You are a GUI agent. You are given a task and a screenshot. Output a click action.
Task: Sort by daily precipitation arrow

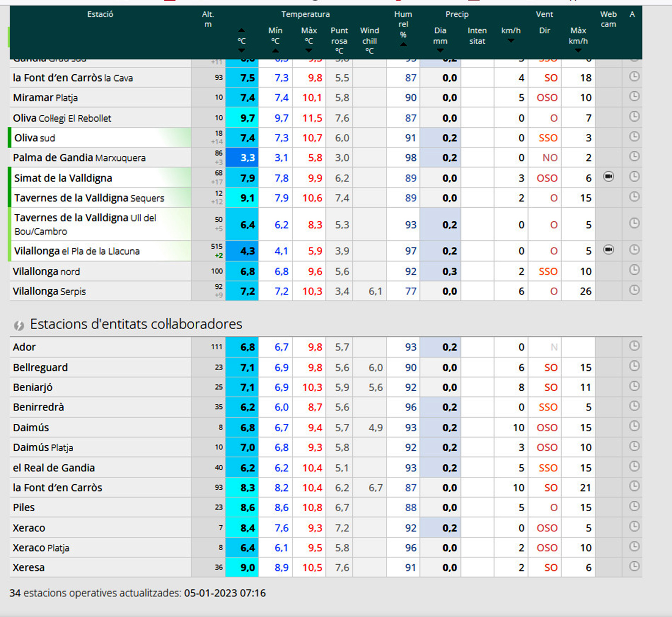pyautogui.click(x=440, y=50)
